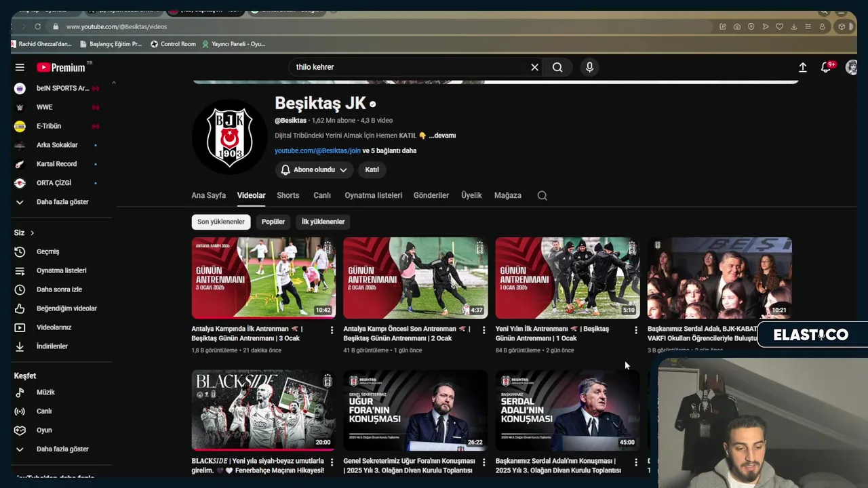Open ad blocker shield in address bar
Screen dimensions: 868x488
tap(751, 26)
